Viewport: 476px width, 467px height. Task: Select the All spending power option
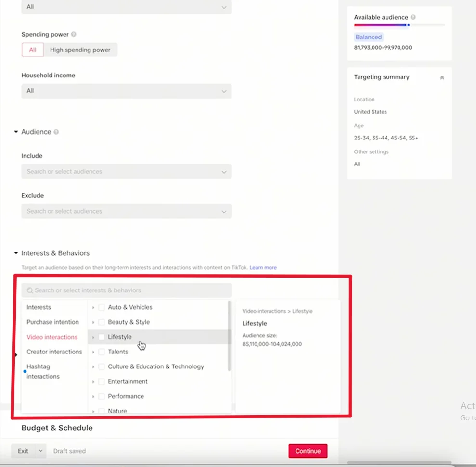pyautogui.click(x=32, y=50)
